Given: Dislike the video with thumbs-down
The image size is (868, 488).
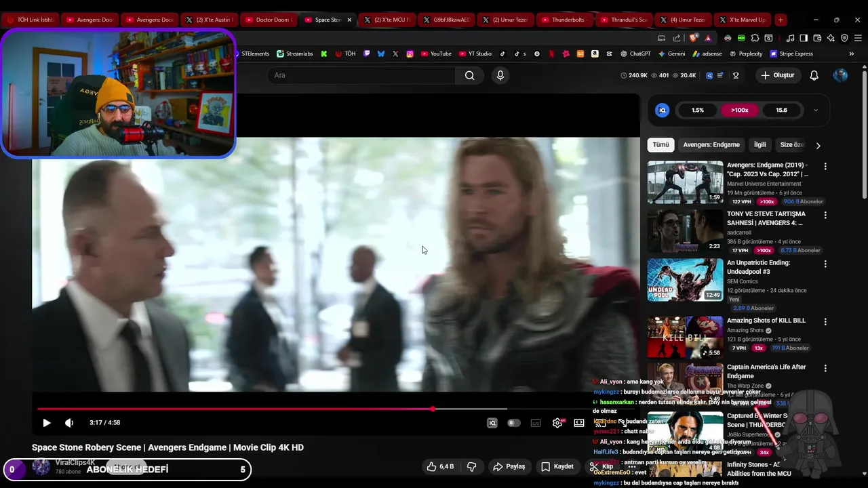Looking at the screenshot, I should click(x=471, y=466).
